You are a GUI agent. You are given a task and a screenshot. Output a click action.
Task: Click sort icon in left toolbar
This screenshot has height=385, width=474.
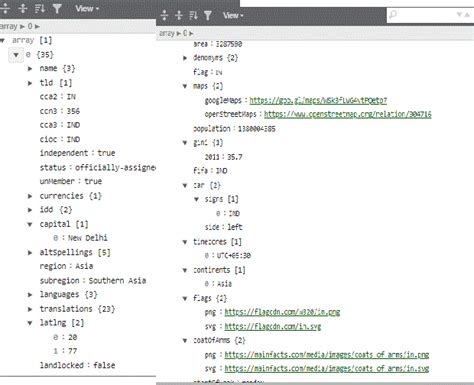[x=40, y=8]
